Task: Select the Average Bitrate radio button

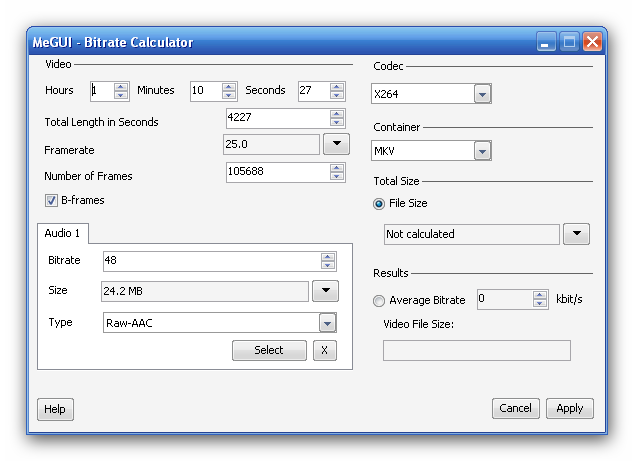Action: tap(379, 301)
